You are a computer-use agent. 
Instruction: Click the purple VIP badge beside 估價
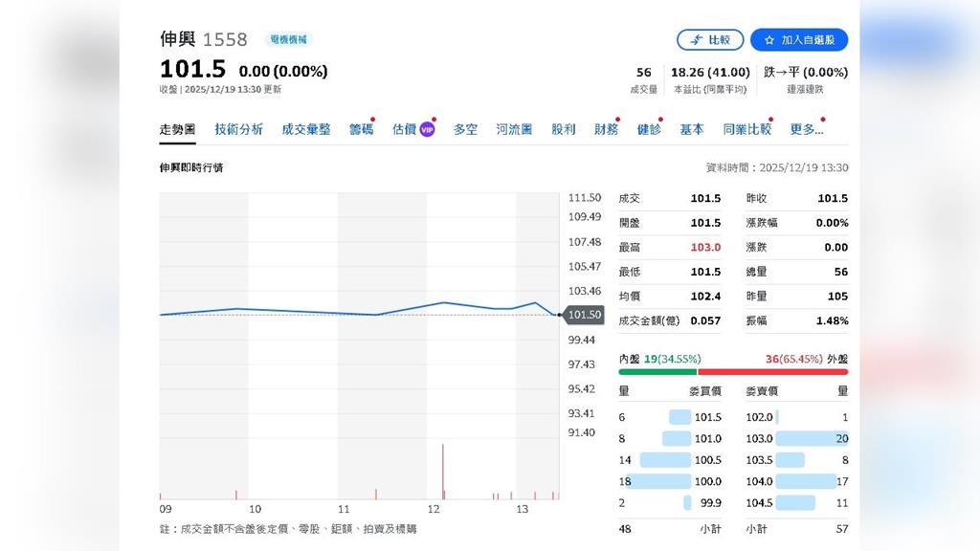[427, 130]
